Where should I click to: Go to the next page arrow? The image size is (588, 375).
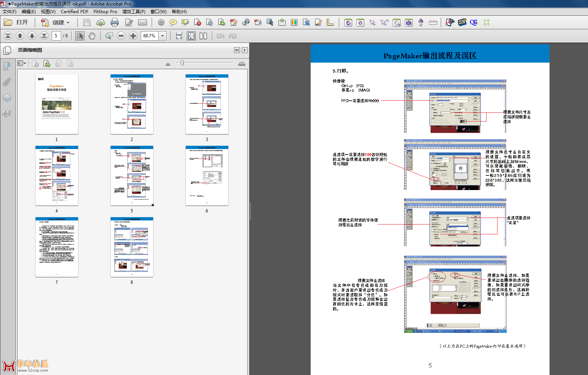click(x=32, y=36)
